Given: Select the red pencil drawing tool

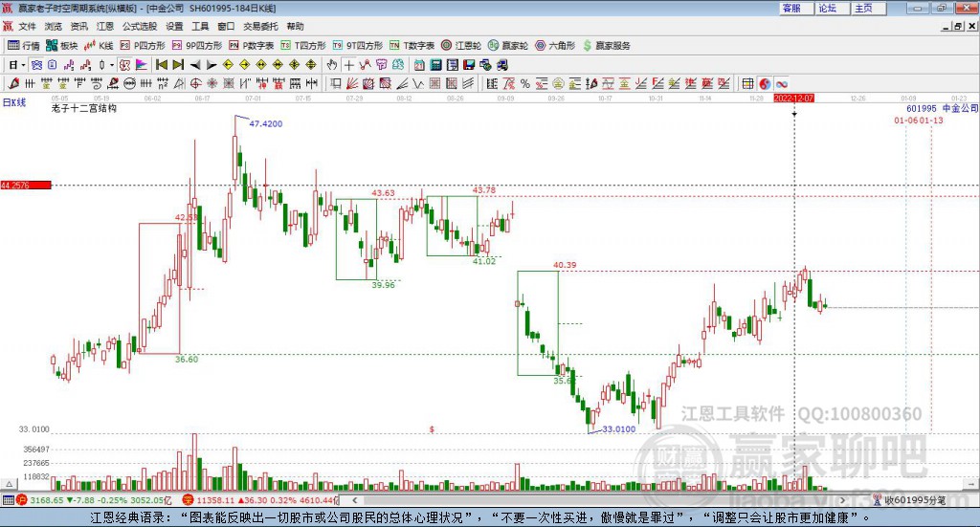Looking at the screenshot, I should (13, 83).
